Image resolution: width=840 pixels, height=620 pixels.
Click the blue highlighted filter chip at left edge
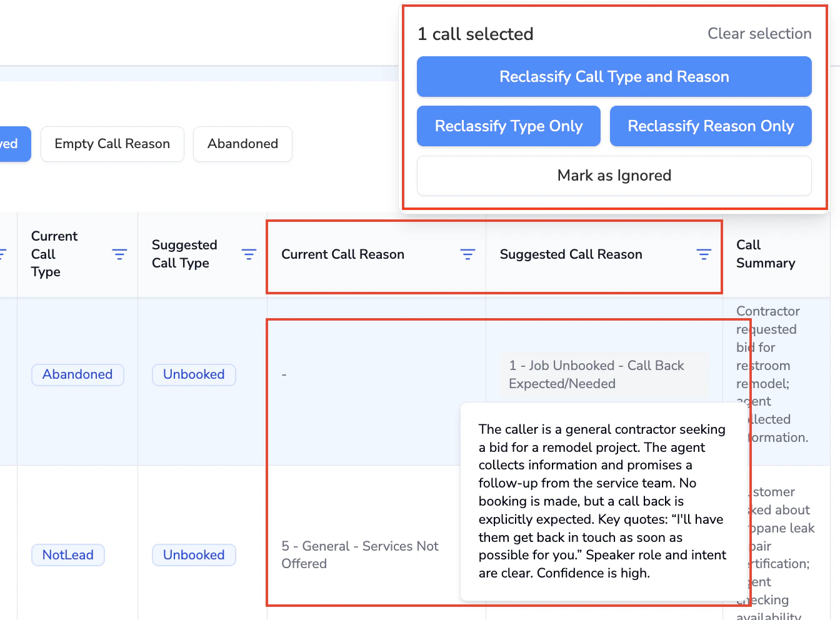coord(11,144)
